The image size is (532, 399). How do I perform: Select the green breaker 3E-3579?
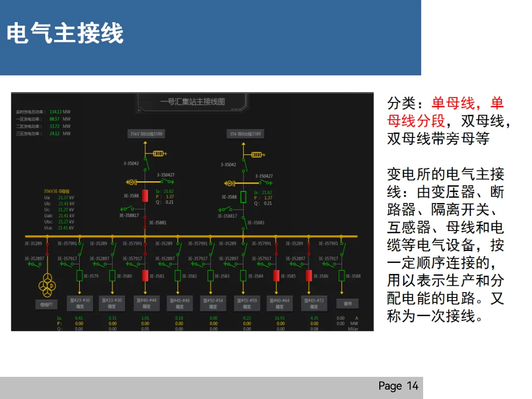point(79,275)
